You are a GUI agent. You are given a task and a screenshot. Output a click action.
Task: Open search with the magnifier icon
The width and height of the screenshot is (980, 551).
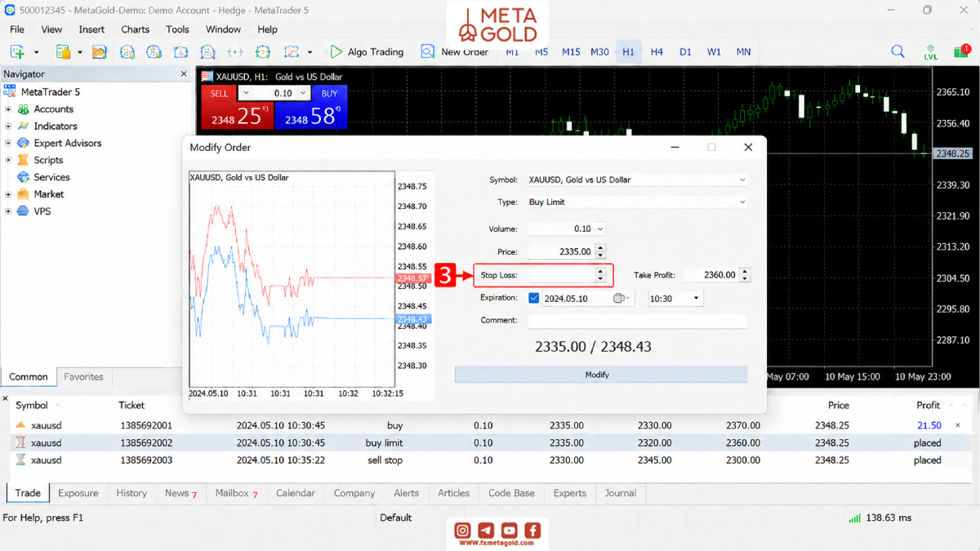coord(898,51)
